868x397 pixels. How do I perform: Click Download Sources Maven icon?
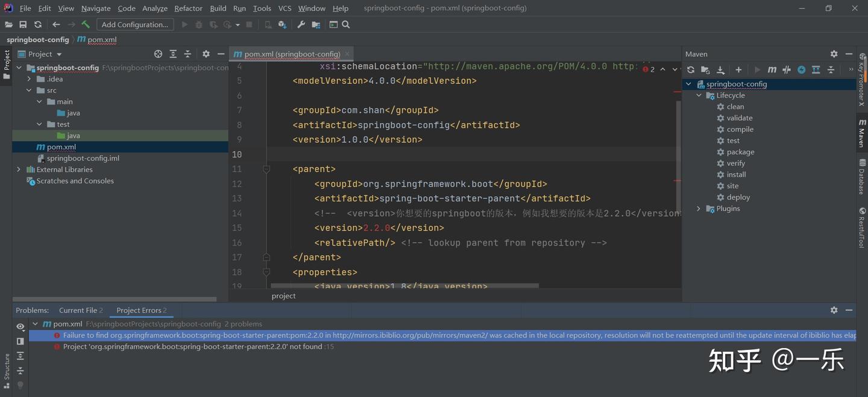coord(720,70)
